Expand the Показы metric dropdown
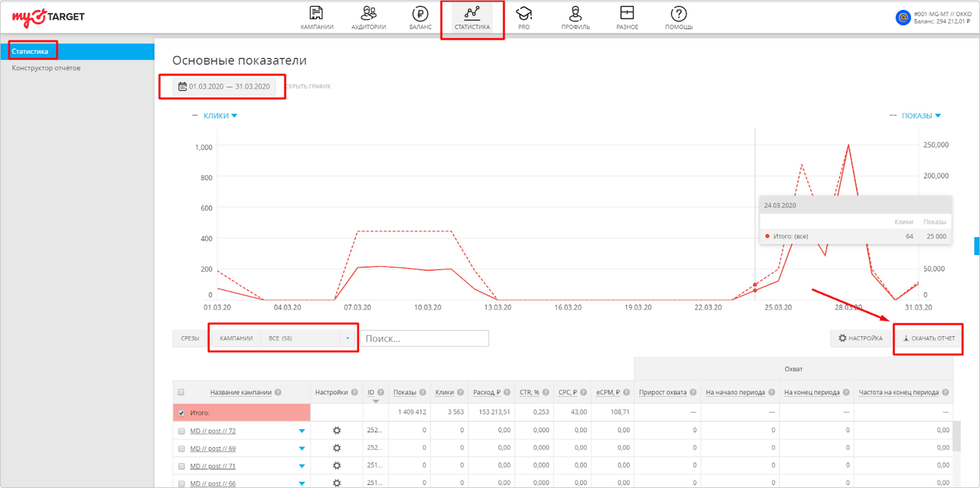The image size is (980, 488). [x=921, y=115]
